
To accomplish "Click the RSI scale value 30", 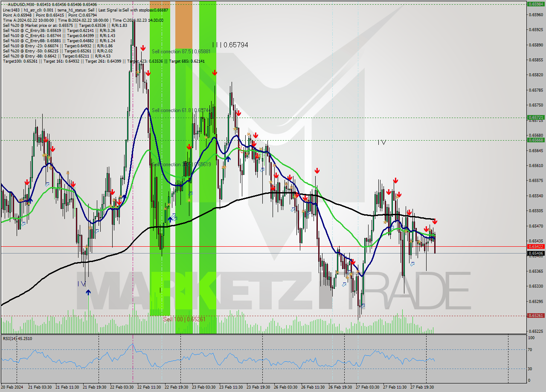I will click(531, 369).
